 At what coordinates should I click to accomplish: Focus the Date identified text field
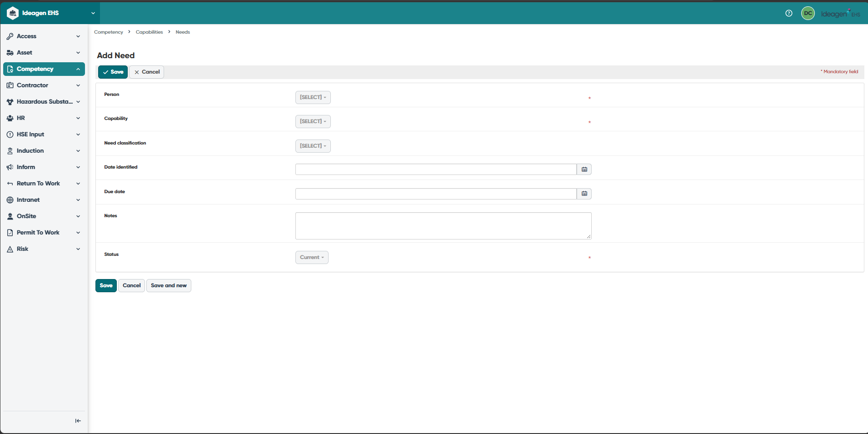436,170
